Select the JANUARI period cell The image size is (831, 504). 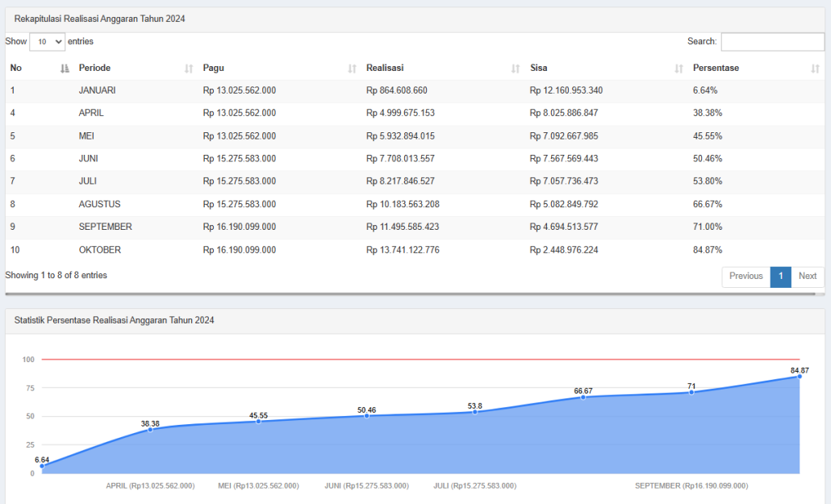tap(97, 90)
